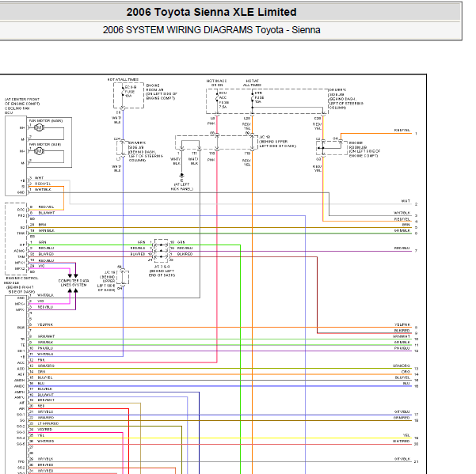Click the "2006 SYSTEM WIRING DIAGRAMS Toyota - Sienna" subtitle

point(211,30)
